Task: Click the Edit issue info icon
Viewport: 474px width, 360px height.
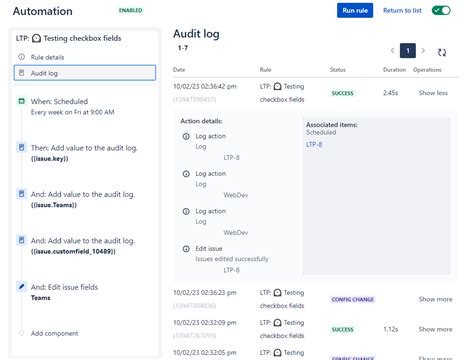Action: coord(186,249)
